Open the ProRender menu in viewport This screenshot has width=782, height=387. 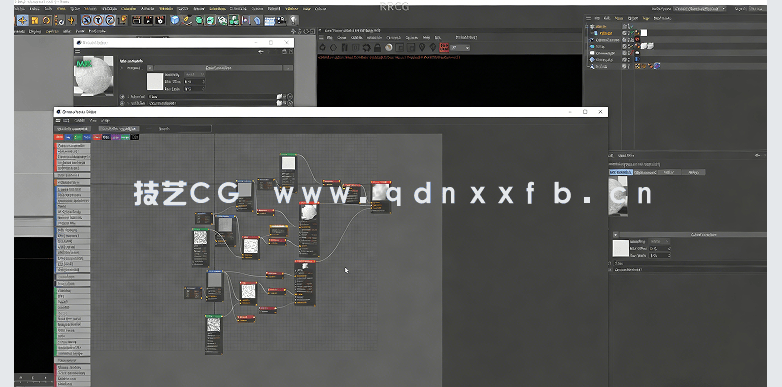(97, 31)
